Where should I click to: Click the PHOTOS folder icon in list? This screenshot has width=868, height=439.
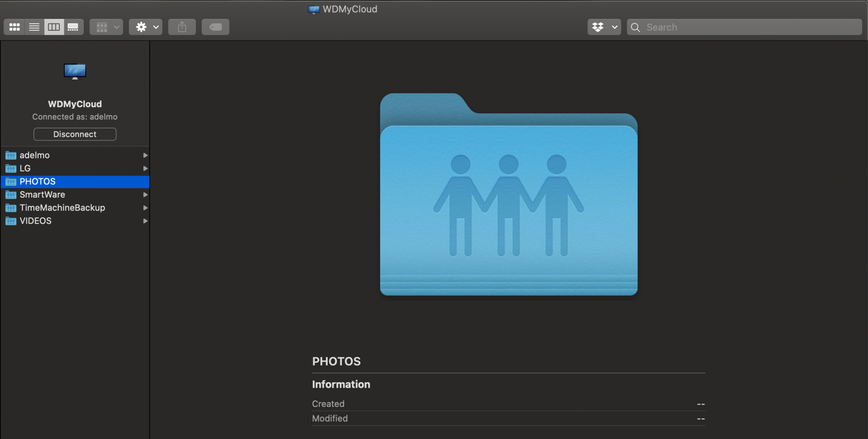point(11,182)
